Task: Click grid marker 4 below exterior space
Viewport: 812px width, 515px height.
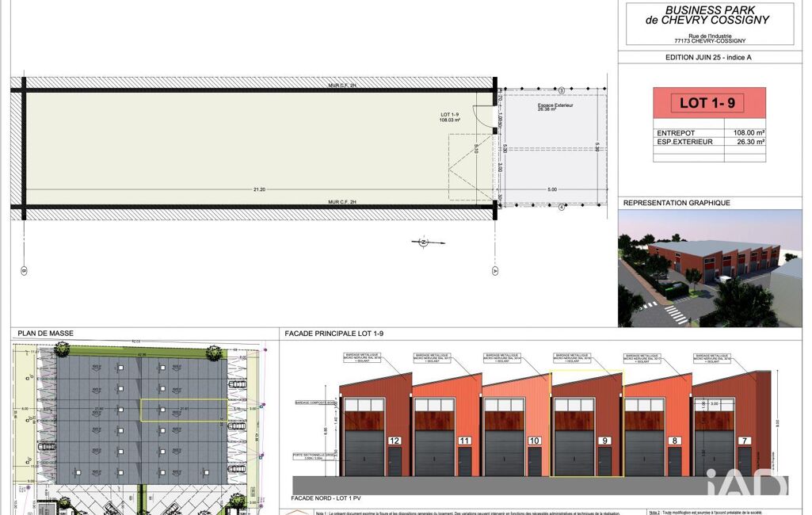Action: 561,207
